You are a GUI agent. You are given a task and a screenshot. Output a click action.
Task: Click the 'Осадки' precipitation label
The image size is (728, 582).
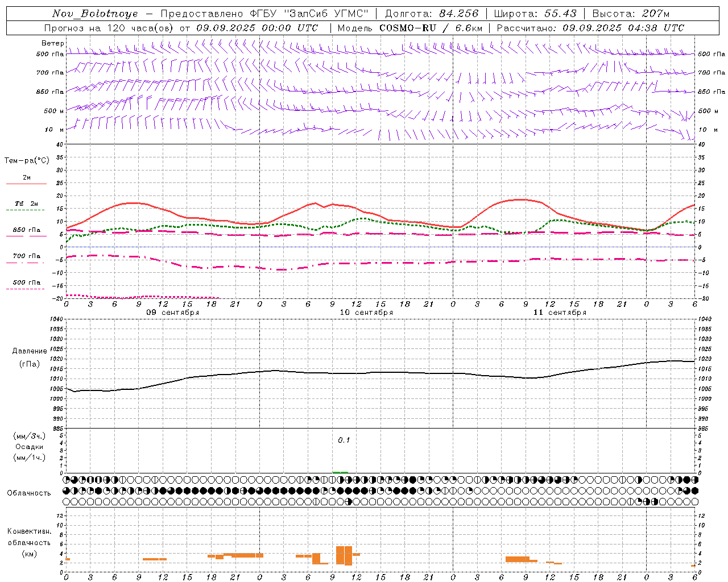point(30,447)
